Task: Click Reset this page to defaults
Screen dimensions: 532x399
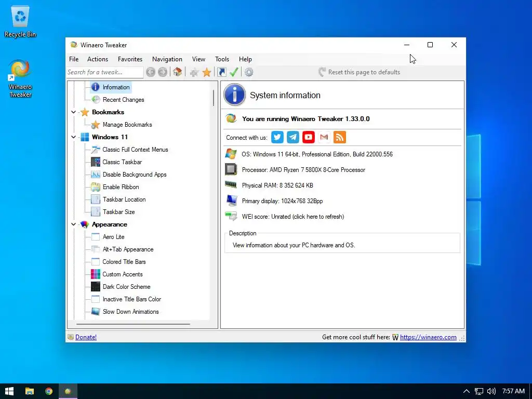Action: [x=360, y=72]
